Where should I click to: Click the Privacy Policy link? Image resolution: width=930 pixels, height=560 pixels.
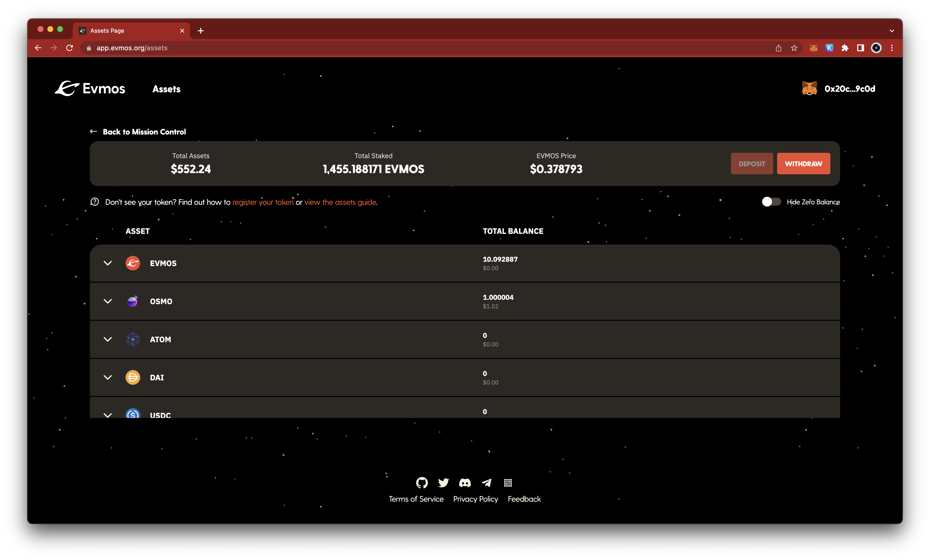(476, 499)
